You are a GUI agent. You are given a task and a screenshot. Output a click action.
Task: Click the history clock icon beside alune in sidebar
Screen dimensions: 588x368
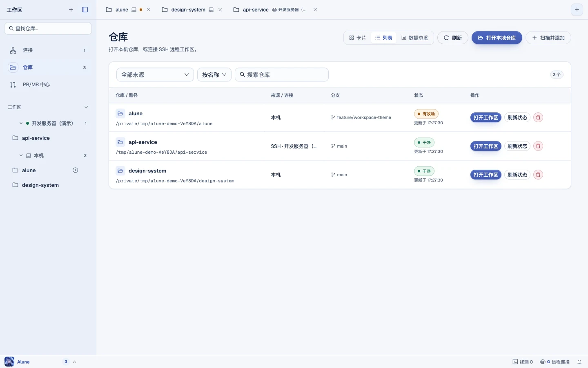76,170
